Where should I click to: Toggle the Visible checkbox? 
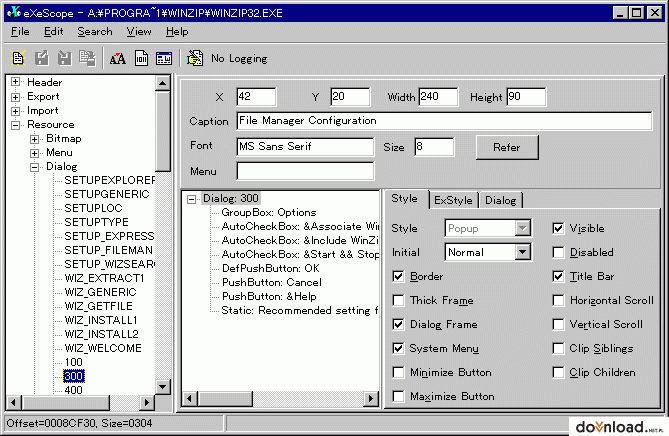(x=558, y=228)
